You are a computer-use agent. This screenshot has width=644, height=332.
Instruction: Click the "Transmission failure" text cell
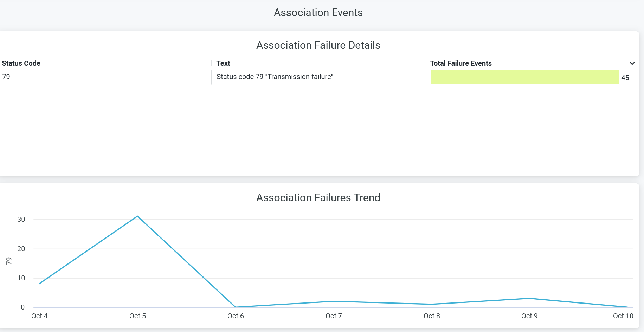pos(275,77)
